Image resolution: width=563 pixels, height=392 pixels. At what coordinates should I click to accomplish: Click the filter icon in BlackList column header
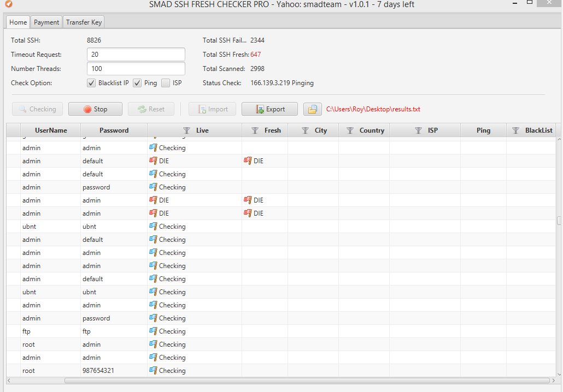515,130
